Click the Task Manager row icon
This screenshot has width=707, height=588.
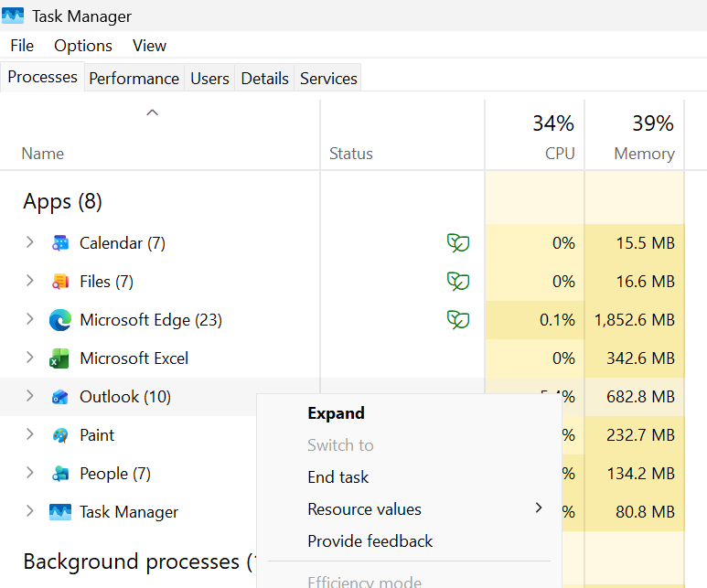pos(60,512)
